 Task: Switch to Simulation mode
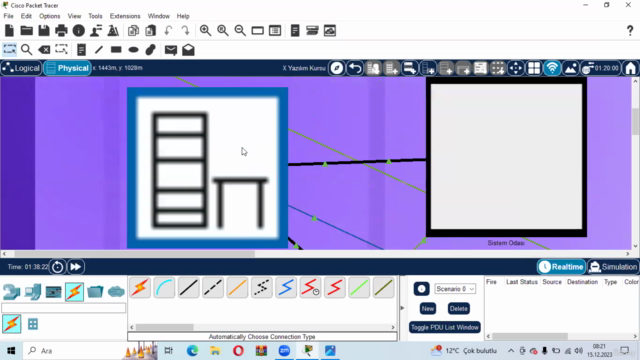coord(613,267)
